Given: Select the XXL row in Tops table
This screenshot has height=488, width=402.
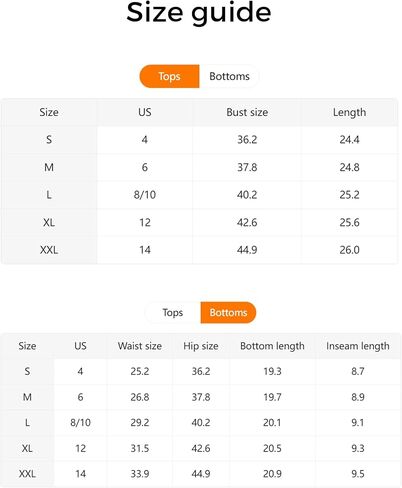Looking at the screenshot, I should [199, 250].
